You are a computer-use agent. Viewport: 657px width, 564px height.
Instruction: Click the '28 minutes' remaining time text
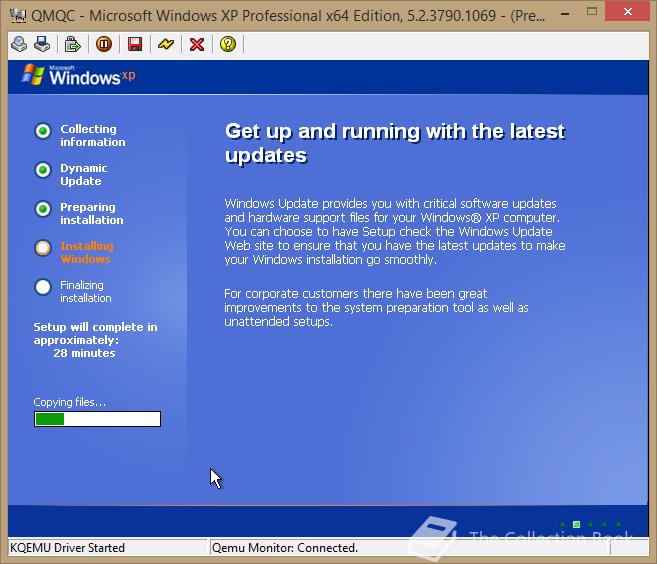tap(84, 353)
